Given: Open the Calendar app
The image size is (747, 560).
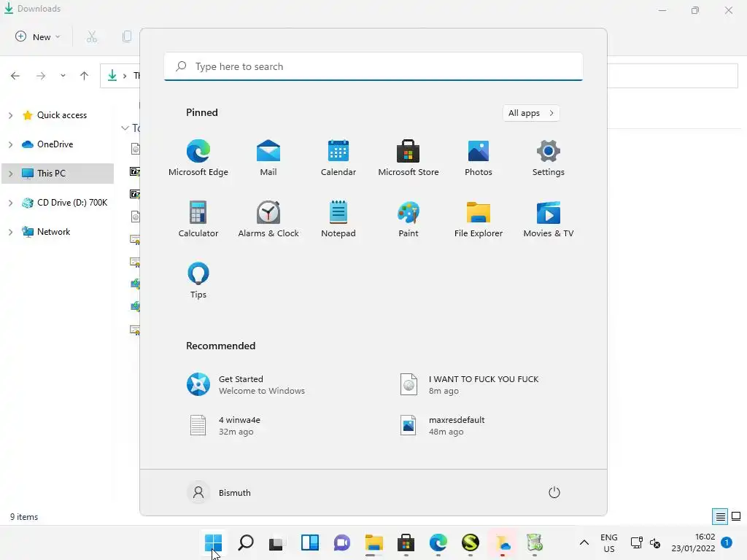Looking at the screenshot, I should click(x=338, y=157).
